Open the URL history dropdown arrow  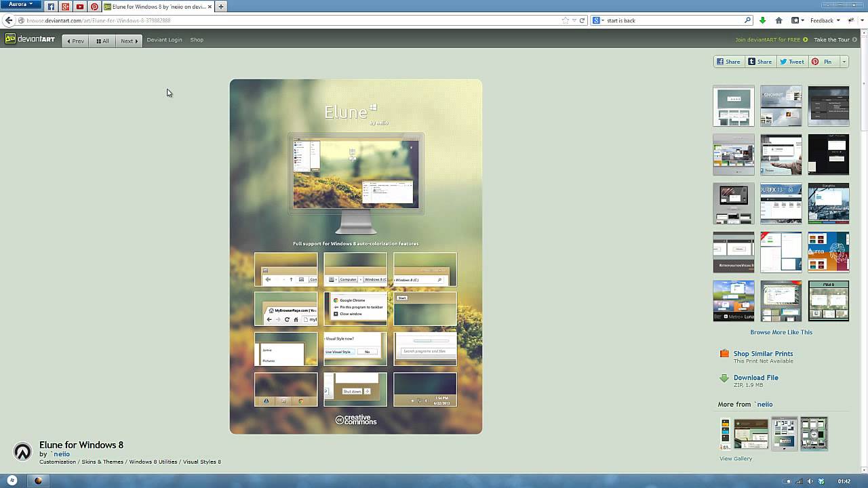click(574, 20)
